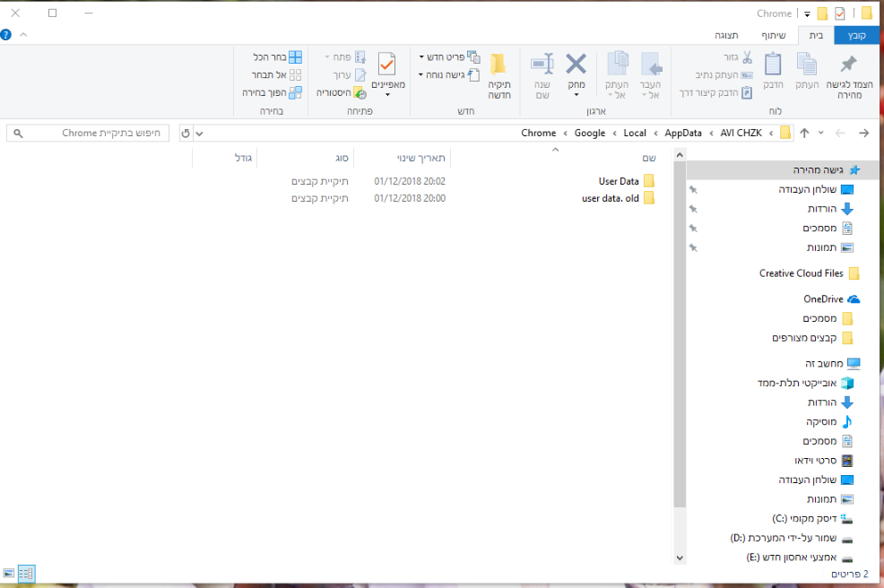This screenshot has width=884, height=588.
Task: Click the Edit (ערוך) ribbon button
Action: pos(350,75)
